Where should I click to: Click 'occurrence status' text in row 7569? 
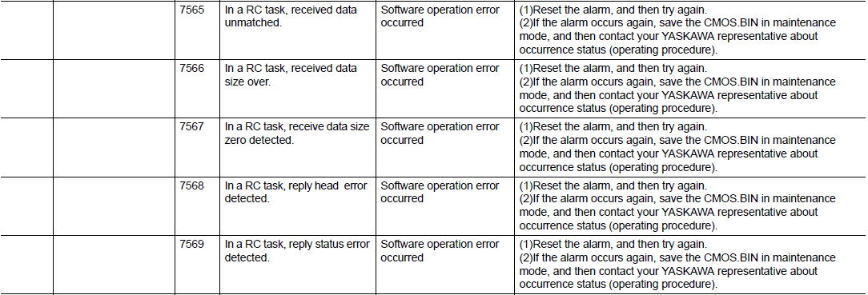pyautogui.click(x=563, y=285)
